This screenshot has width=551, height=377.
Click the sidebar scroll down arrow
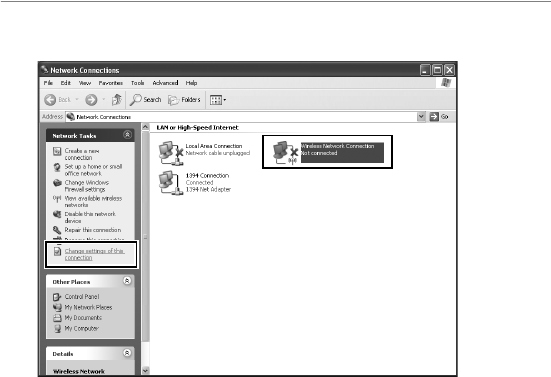(145, 370)
